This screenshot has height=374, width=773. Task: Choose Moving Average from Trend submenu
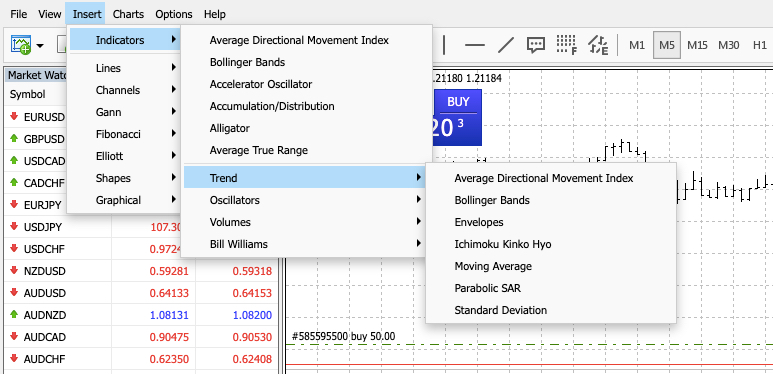tap(493, 266)
